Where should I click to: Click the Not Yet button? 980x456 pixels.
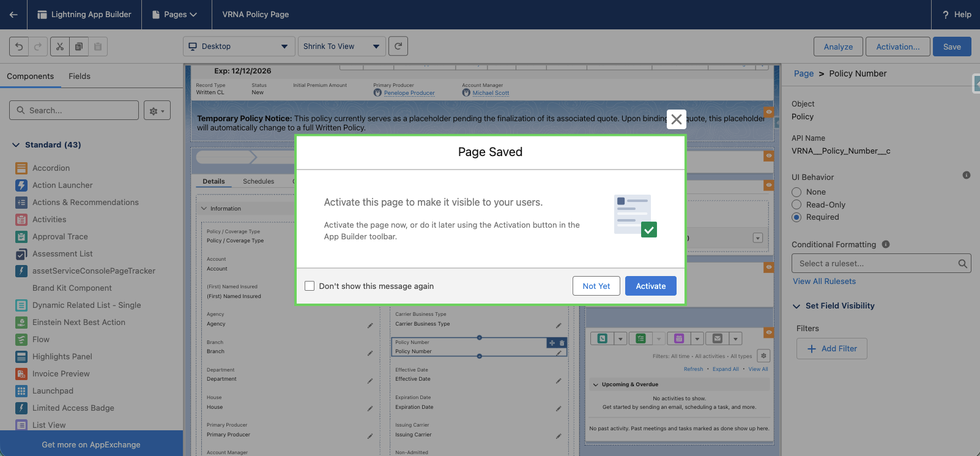pyautogui.click(x=596, y=286)
